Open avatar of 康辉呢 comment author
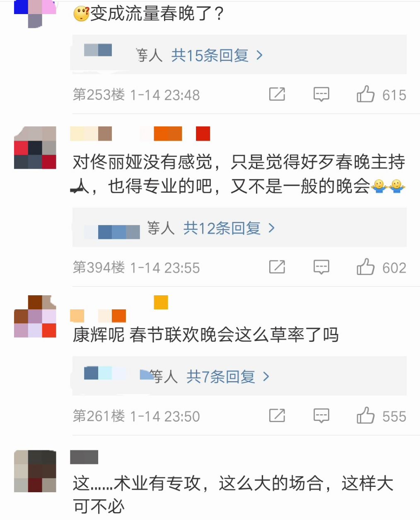Viewport: 420px width, 520px height. click(35, 316)
